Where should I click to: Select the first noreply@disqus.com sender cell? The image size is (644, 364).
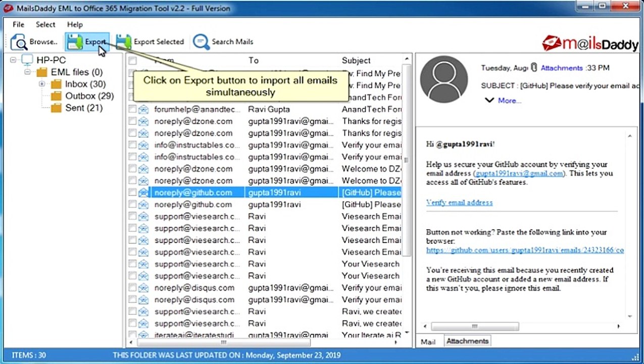coord(194,288)
